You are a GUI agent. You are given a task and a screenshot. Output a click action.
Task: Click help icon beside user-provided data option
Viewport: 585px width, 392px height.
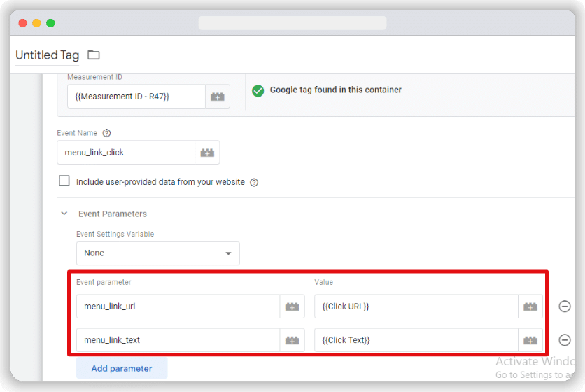click(254, 182)
